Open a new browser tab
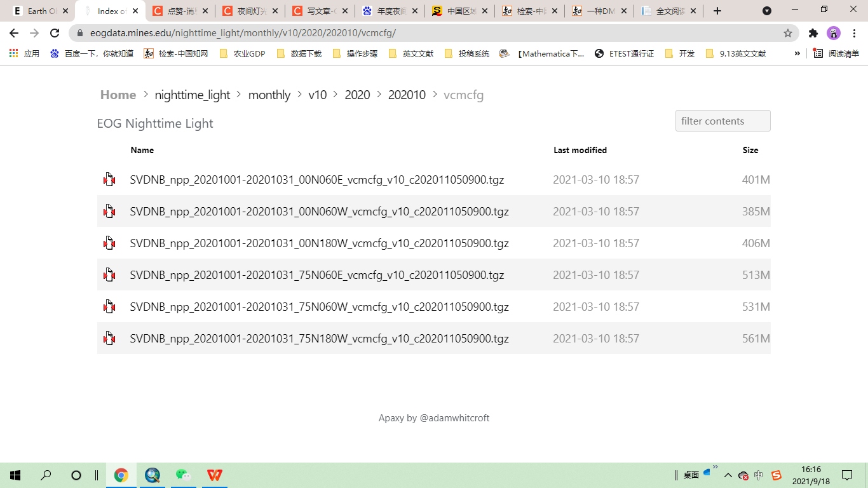868x488 pixels. point(717,11)
